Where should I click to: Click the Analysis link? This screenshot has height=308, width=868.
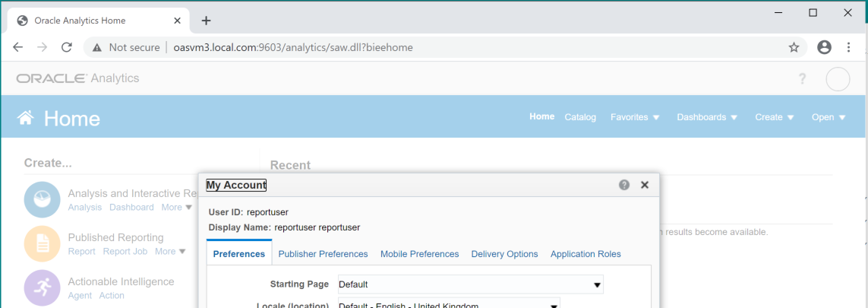tap(85, 207)
